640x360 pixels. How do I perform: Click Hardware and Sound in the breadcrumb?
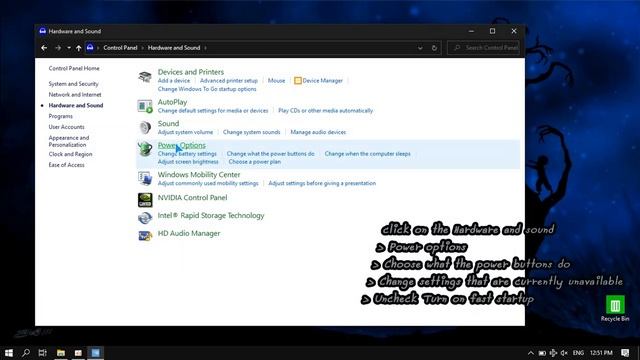pyautogui.click(x=174, y=48)
